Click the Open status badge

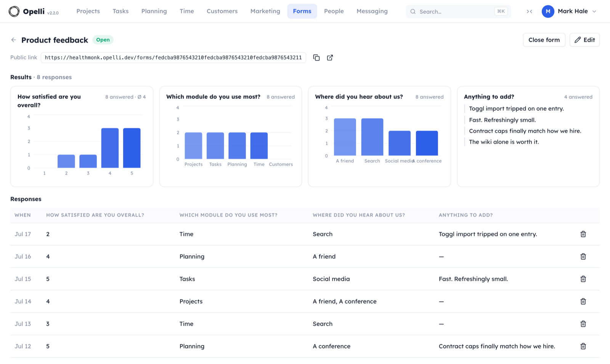[103, 40]
